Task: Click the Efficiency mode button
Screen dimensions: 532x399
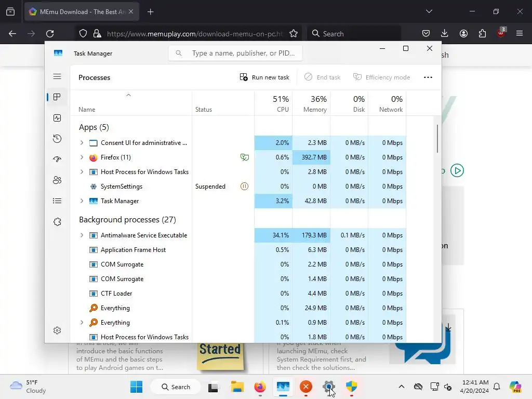Action: coord(381,77)
